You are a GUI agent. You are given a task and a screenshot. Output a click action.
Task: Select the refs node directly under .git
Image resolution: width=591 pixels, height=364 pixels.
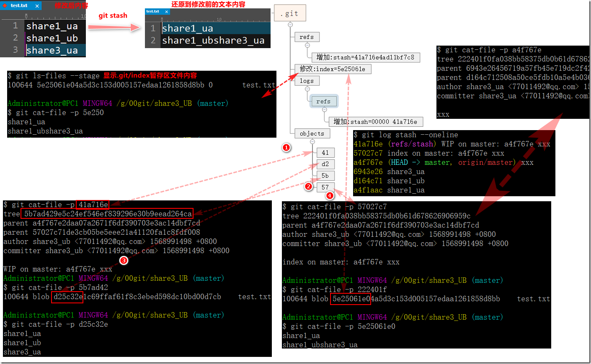307,37
